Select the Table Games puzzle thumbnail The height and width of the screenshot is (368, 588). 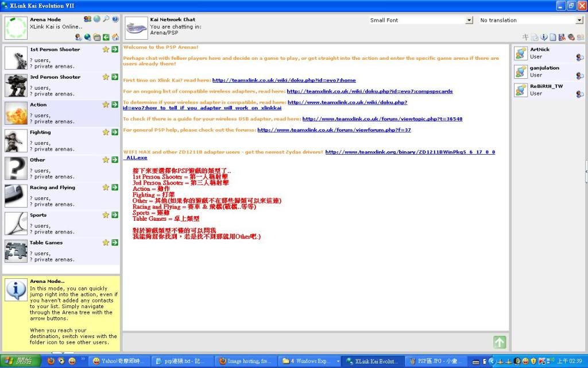(16, 251)
